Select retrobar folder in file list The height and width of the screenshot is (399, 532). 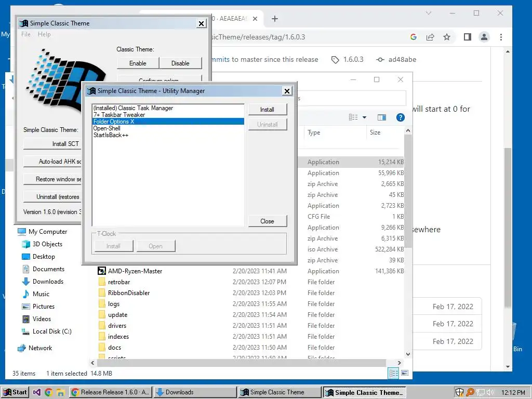click(x=119, y=282)
